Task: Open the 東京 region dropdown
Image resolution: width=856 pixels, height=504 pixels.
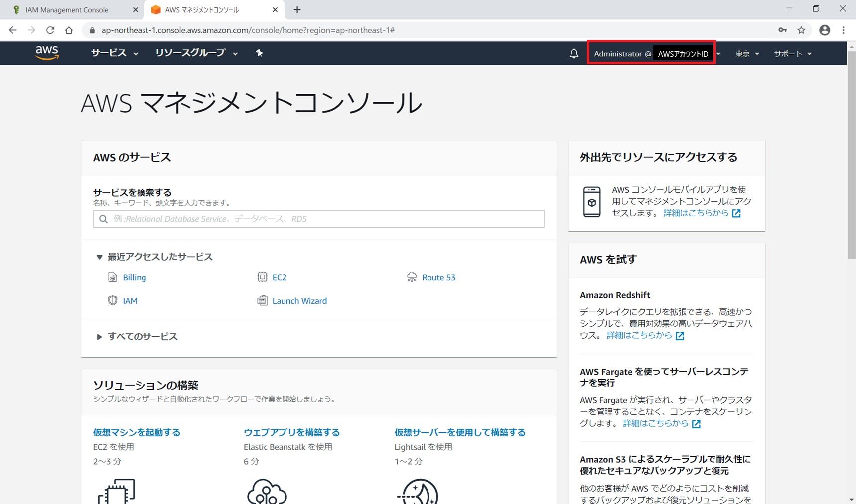Action: 747,53
